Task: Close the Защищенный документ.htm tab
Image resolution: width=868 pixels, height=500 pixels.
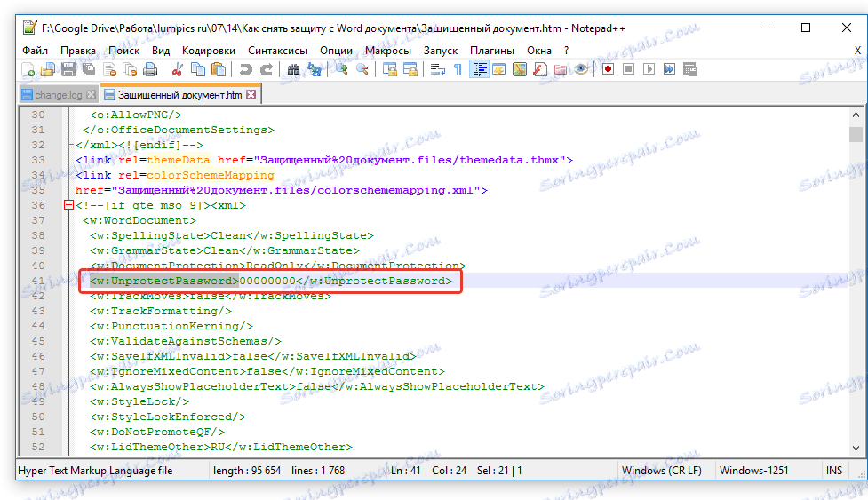Action: click(x=251, y=95)
